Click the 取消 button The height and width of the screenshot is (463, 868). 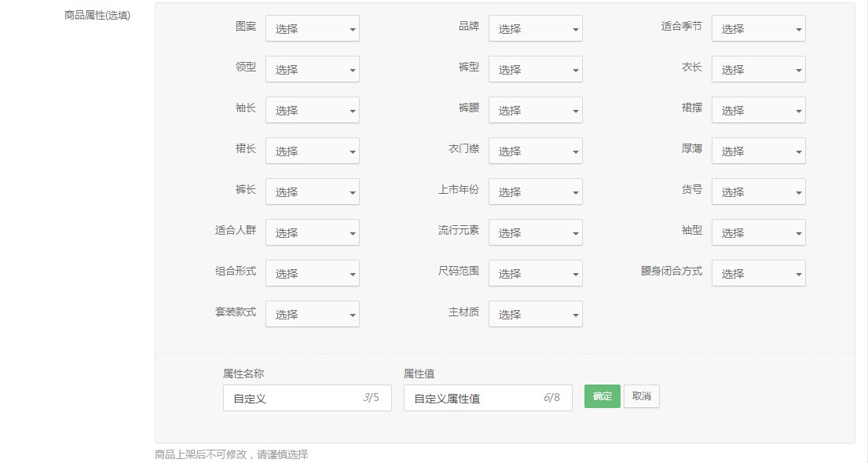click(641, 396)
